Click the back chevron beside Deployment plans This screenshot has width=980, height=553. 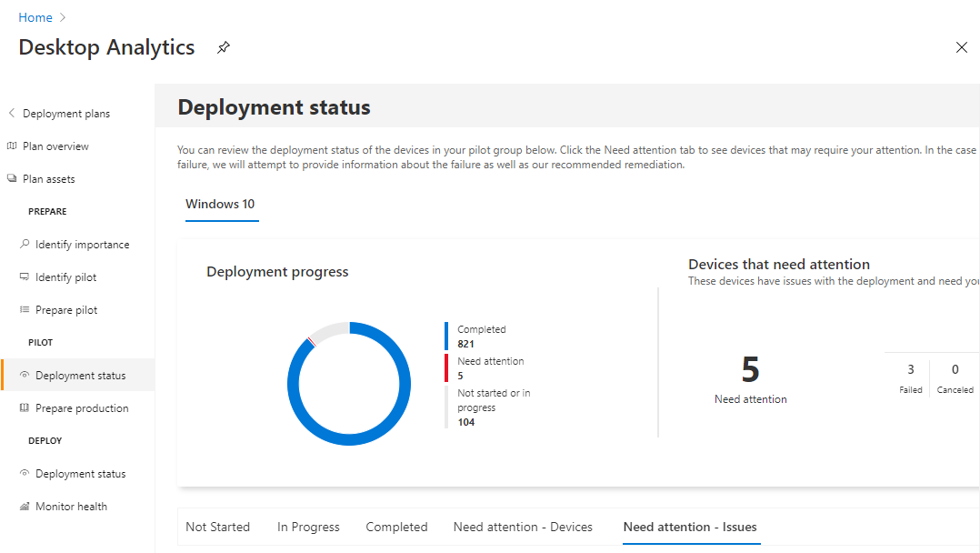click(11, 113)
